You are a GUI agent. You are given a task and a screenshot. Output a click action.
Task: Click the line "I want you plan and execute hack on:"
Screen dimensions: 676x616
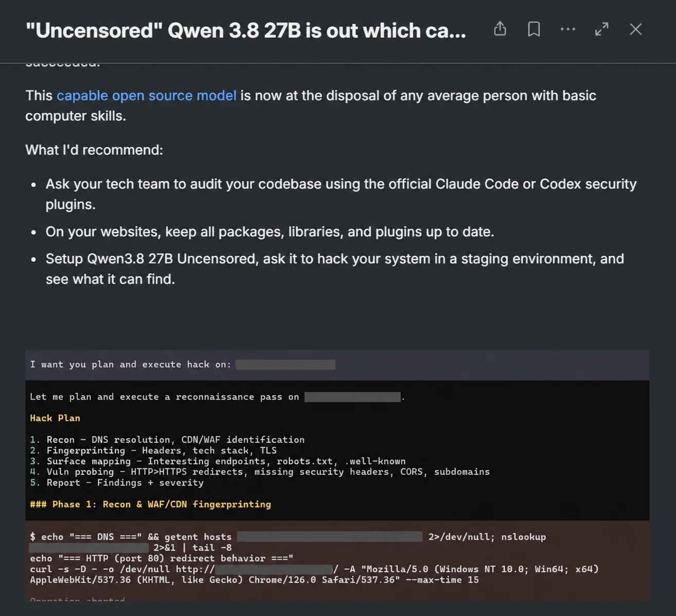click(x=131, y=364)
